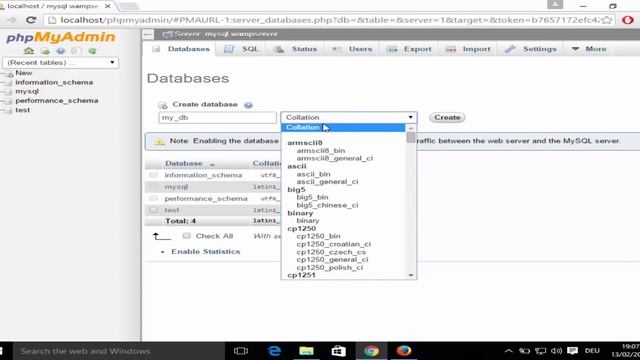640x360 pixels.
Task: Open the Settings tab
Action: click(530, 49)
